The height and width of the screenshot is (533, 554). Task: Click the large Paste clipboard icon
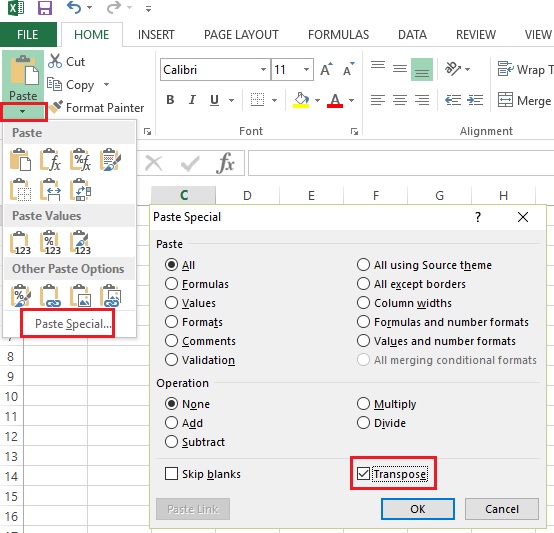click(x=23, y=71)
